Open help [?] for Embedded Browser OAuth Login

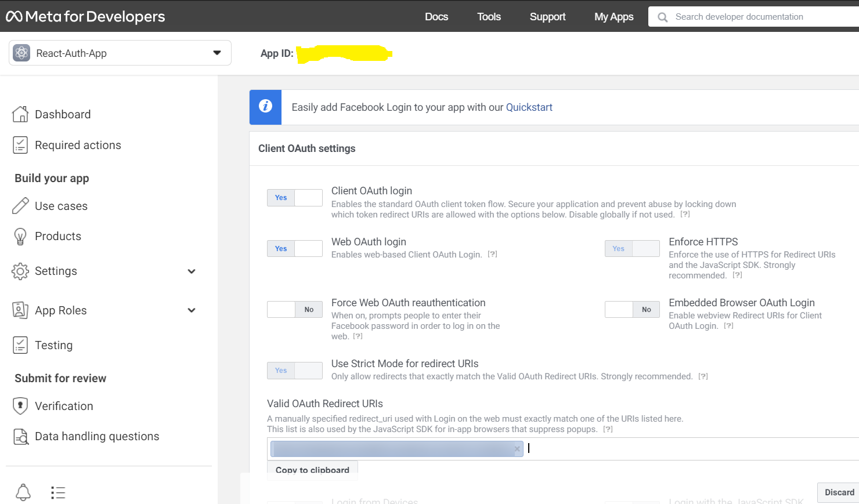(x=729, y=326)
